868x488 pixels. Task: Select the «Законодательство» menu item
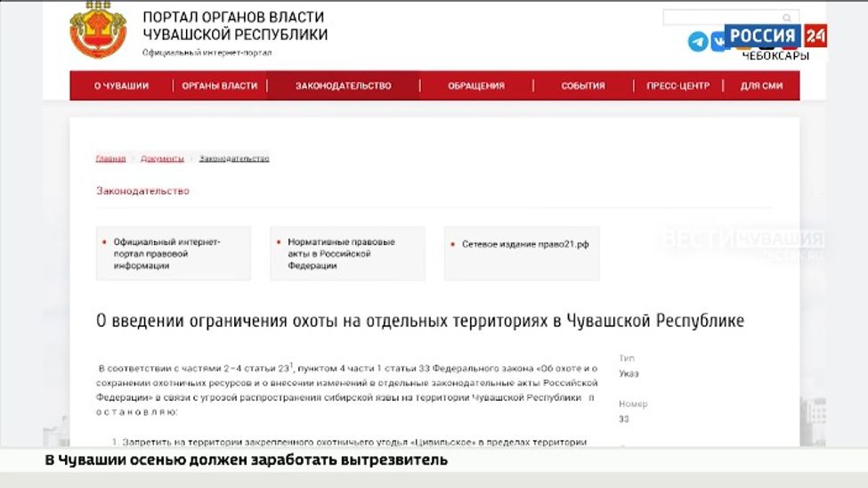click(344, 85)
